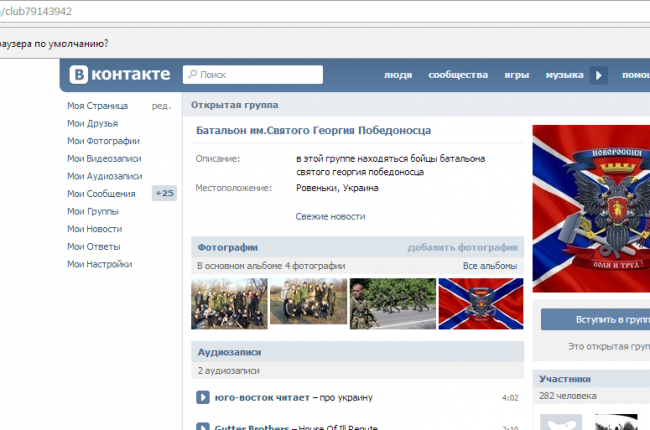Play the Gutter Brothers audio track
650x430 pixels.
point(203,427)
